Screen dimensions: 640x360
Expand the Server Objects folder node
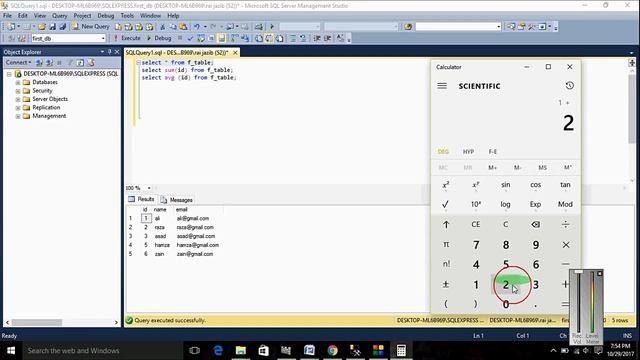[x=18, y=100]
